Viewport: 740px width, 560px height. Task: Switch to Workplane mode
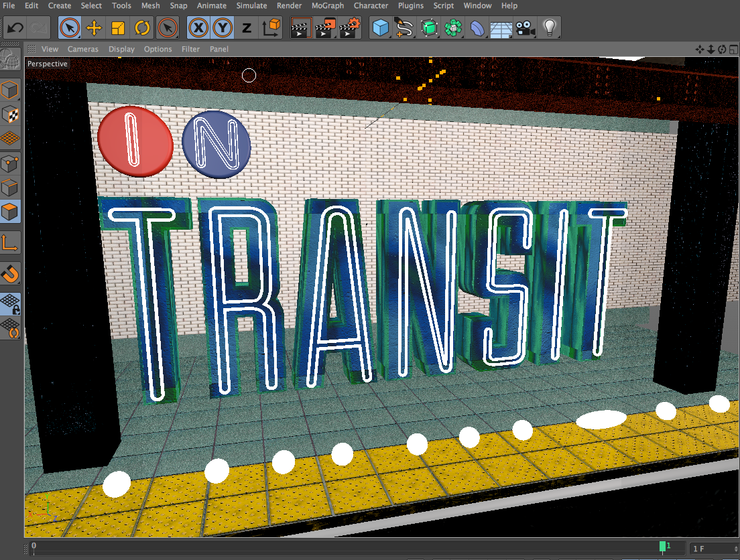(x=10, y=139)
